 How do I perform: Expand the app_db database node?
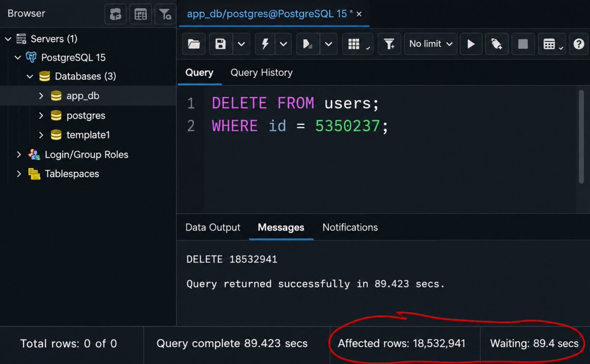(41, 96)
